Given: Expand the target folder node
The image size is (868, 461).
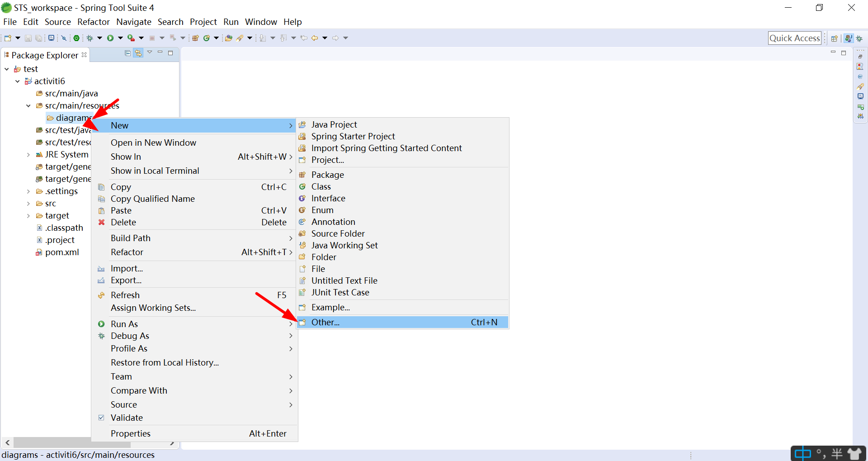Looking at the screenshot, I should point(28,216).
